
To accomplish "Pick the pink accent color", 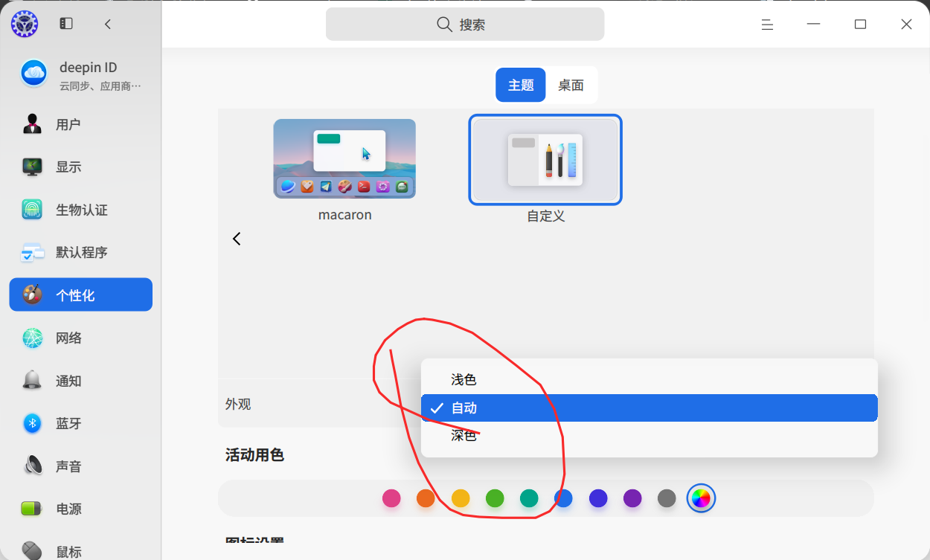I will point(391,498).
